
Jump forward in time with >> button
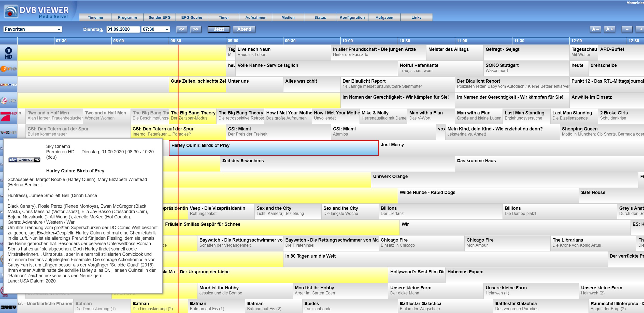click(x=196, y=29)
